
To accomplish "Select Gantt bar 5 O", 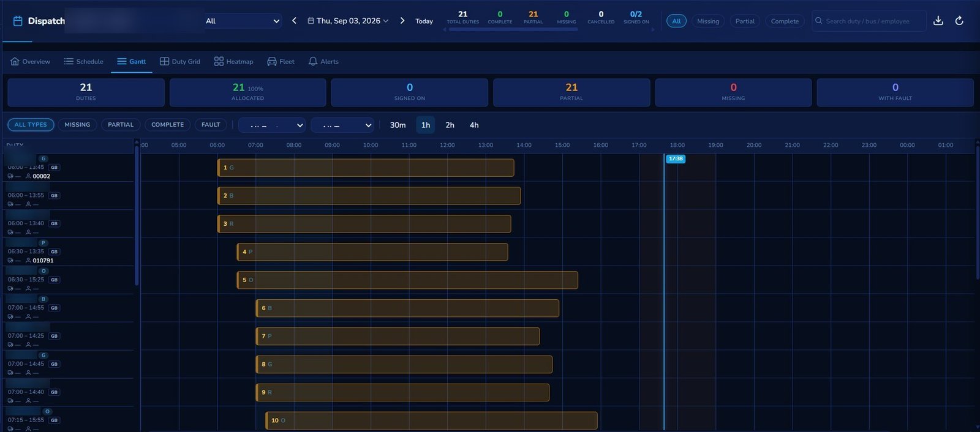I will [407, 280].
